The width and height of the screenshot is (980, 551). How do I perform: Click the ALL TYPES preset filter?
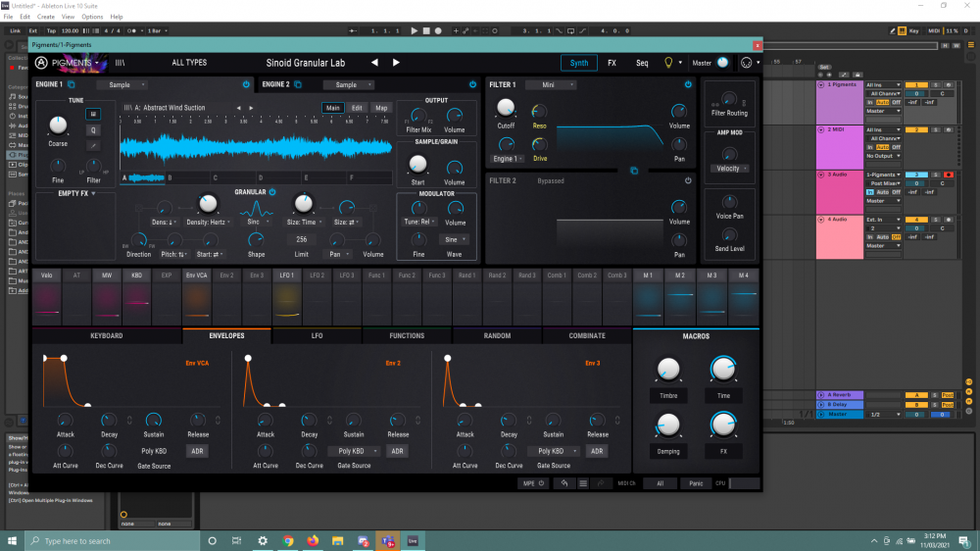click(189, 63)
